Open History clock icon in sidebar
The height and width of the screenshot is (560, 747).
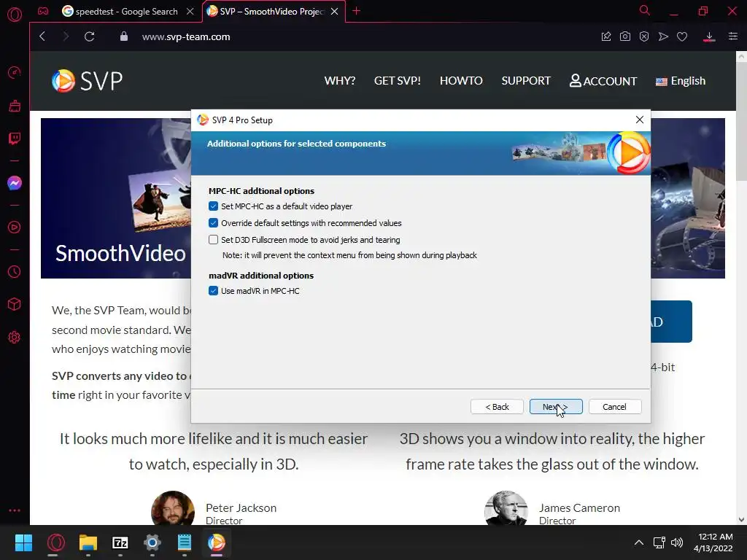15,271
